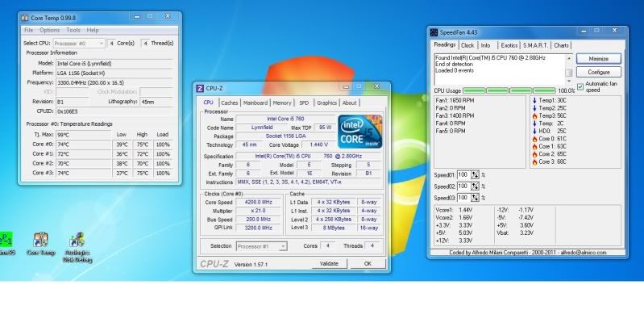Open the Options menu in Core Temp
Screen dimensions: 644x310
[50, 30]
